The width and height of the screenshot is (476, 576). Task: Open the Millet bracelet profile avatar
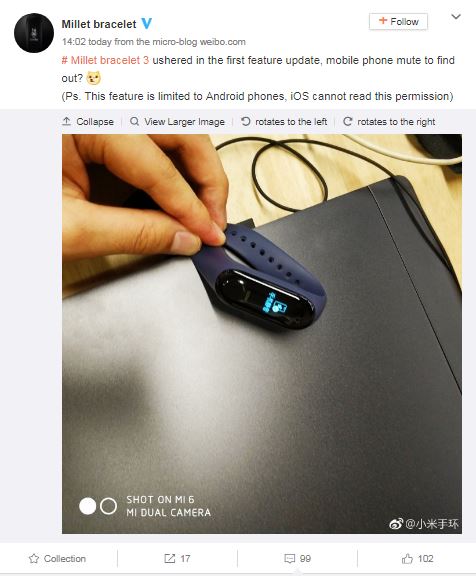[34, 33]
